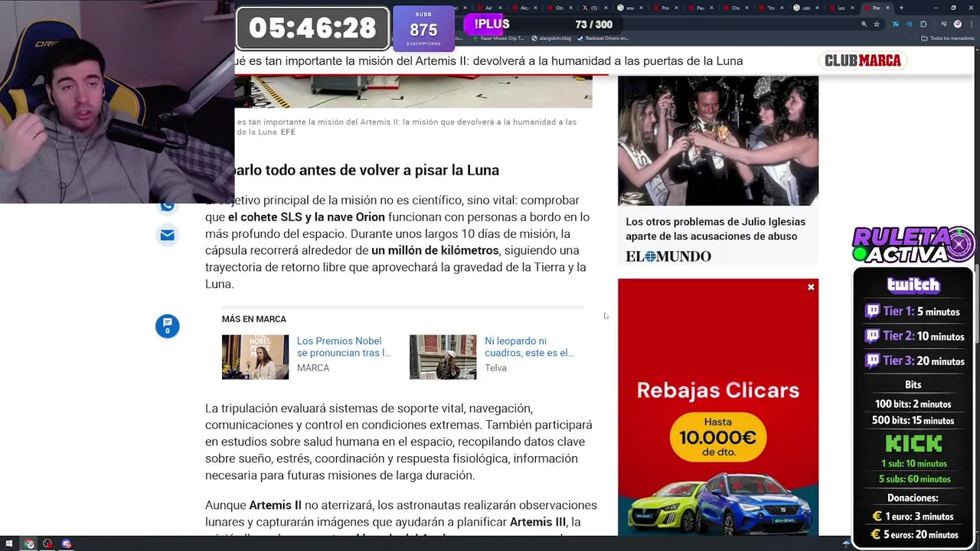Viewport: 980px width, 551px height.
Task: Open OBS Studio from the taskbar
Action: pos(47,544)
